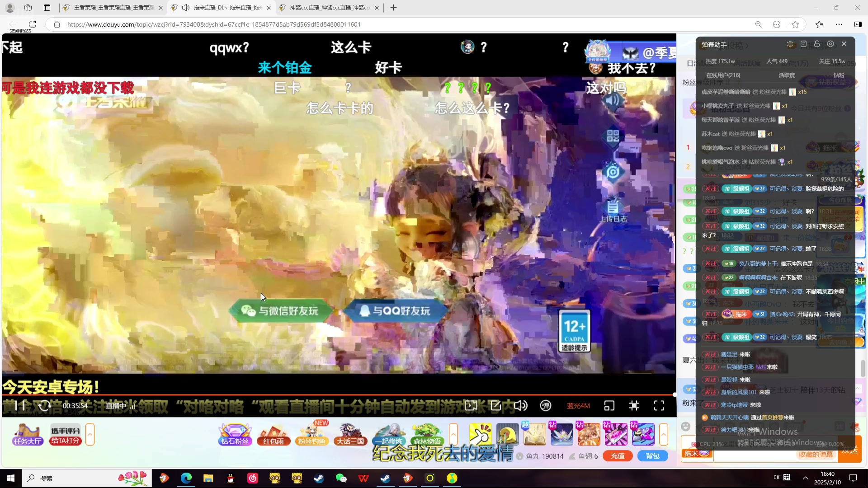
Task: Click 首页推荐 link in chat
Action: tap(773, 418)
